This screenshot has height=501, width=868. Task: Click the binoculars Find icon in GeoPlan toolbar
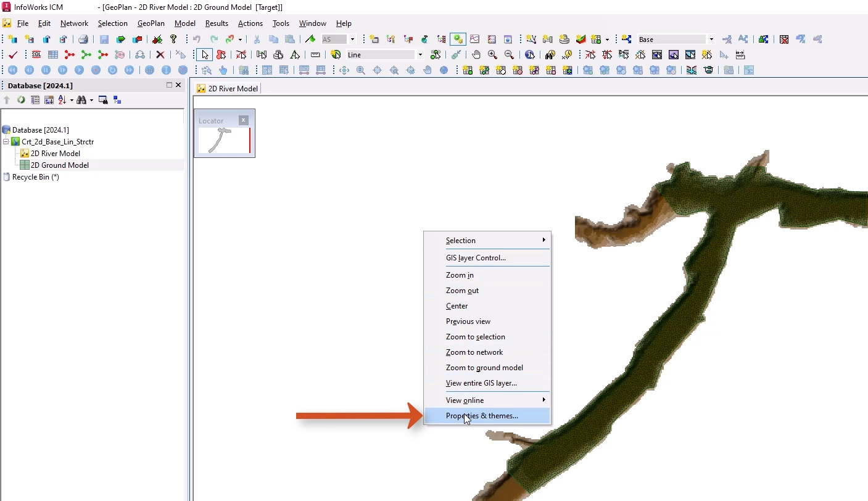point(550,55)
